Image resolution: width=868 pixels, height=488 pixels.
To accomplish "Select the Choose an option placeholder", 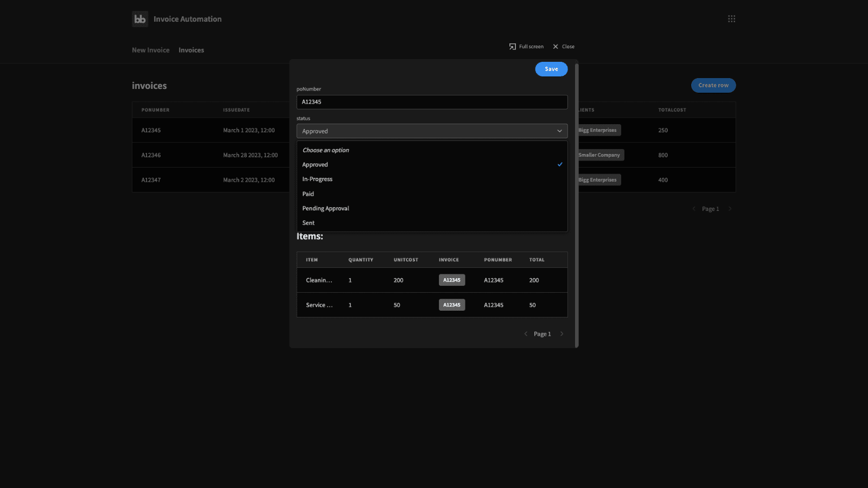I will 432,150.
